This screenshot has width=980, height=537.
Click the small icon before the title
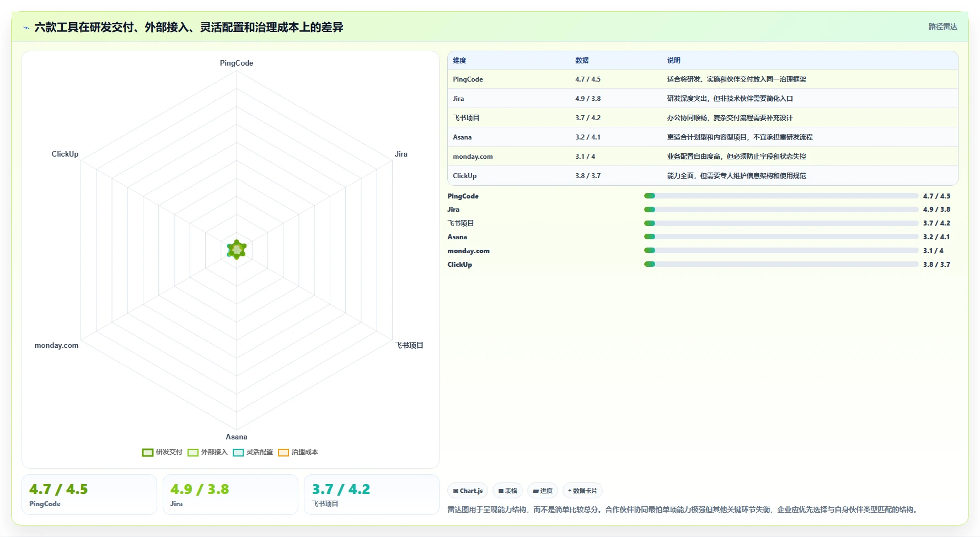[26, 28]
